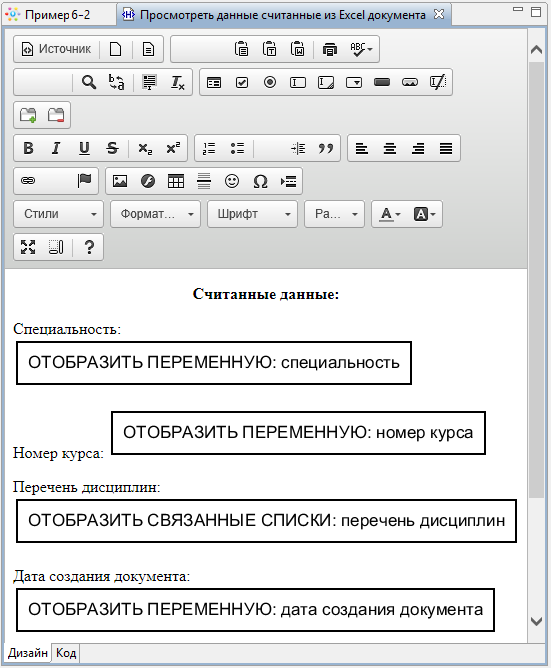Center align the text
This screenshot has width=551, height=668.
(389, 148)
